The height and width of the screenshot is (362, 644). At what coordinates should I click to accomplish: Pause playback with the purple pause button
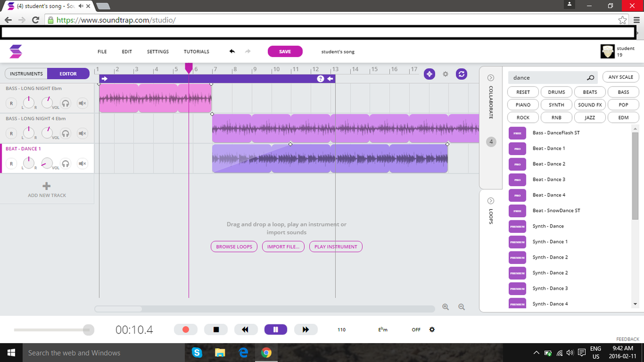[x=275, y=329]
